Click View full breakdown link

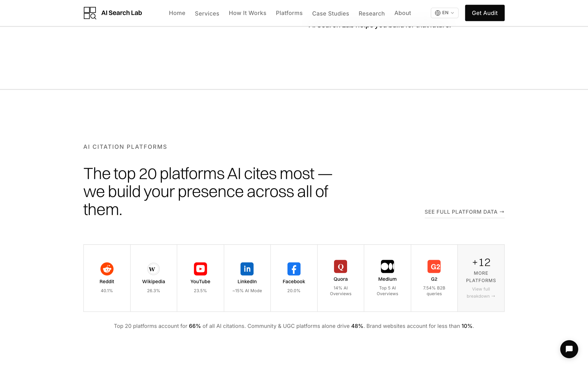(x=481, y=292)
